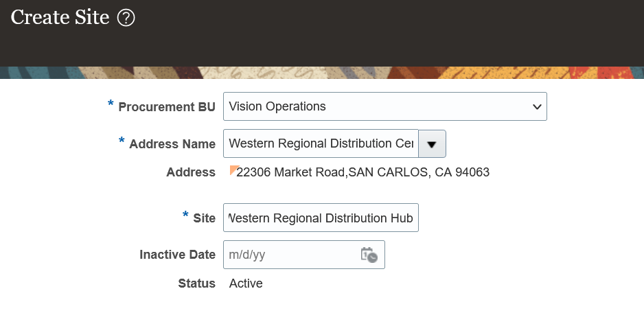Click the Site field label
The image size is (644, 313).
tap(204, 218)
